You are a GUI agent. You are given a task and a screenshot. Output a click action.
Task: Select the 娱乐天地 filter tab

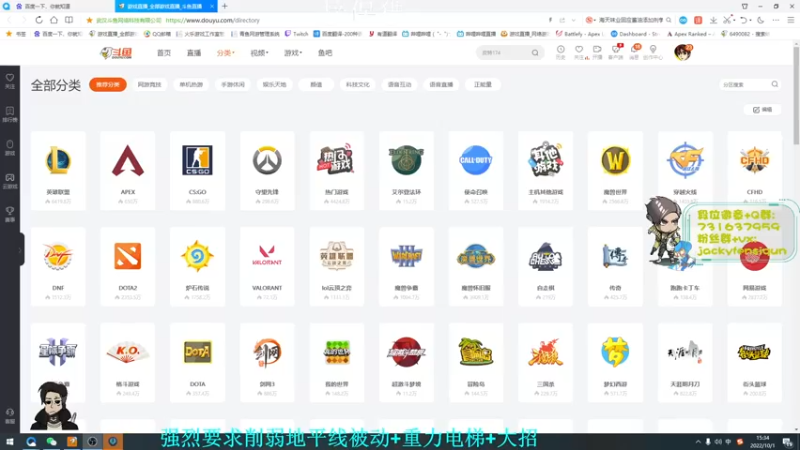pos(274,85)
